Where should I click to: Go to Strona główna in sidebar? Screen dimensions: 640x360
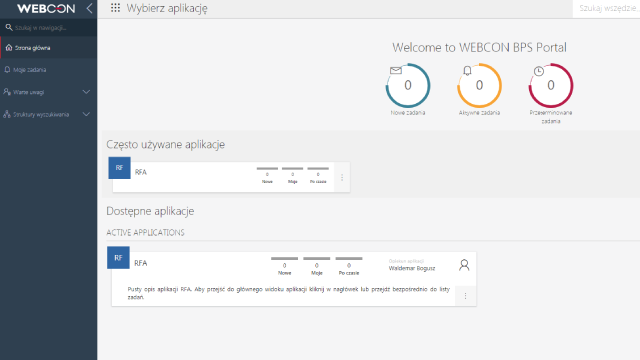click(49, 48)
